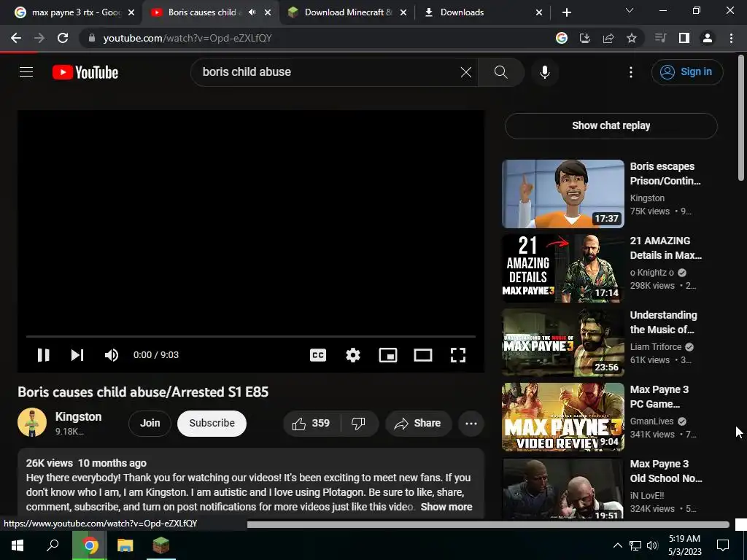Start voice search with microphone icon
This screenshot has width=747, height=560.
[x=544, y=72]
